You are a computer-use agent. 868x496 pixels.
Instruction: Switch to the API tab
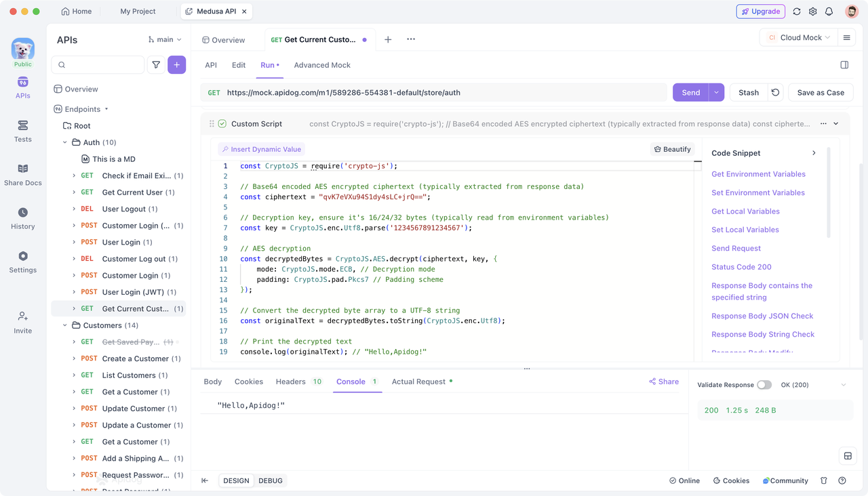(x=211, y=65)
